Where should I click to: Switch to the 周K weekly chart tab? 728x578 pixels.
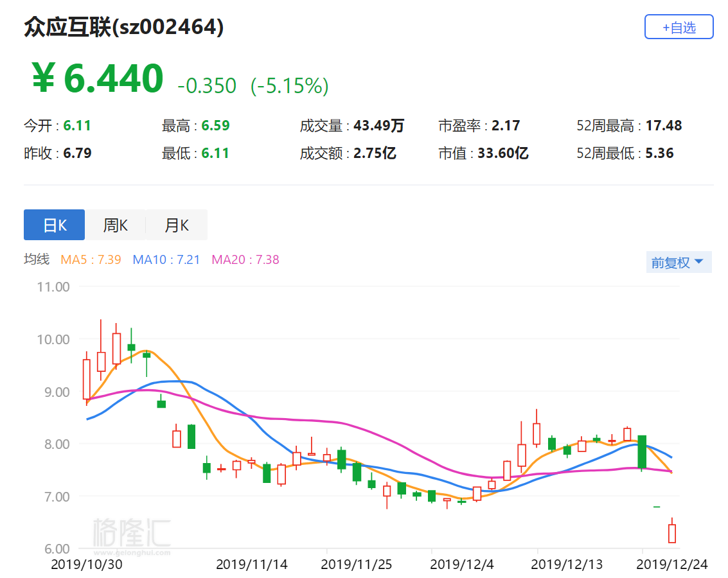115,225
